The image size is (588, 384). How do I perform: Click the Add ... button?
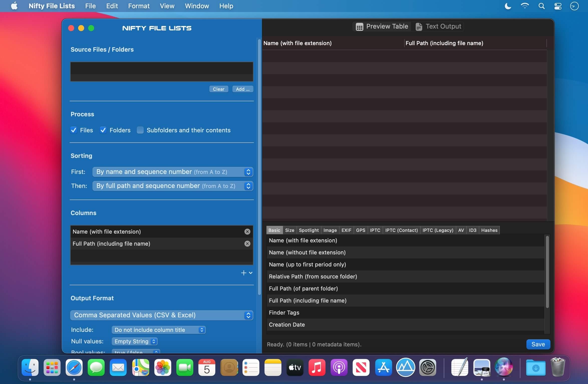click(x=242, y=89)
